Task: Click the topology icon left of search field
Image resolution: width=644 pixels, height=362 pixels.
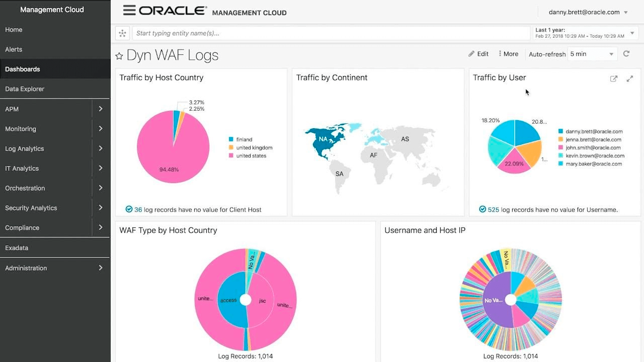Action: coord(122,34)
